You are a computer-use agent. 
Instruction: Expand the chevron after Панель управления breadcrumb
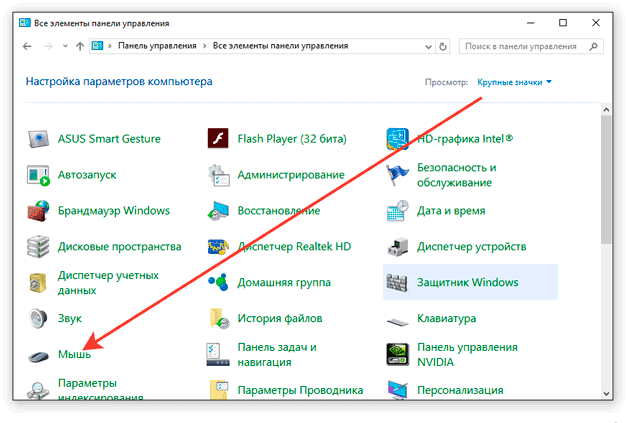(x=205, y=46)
